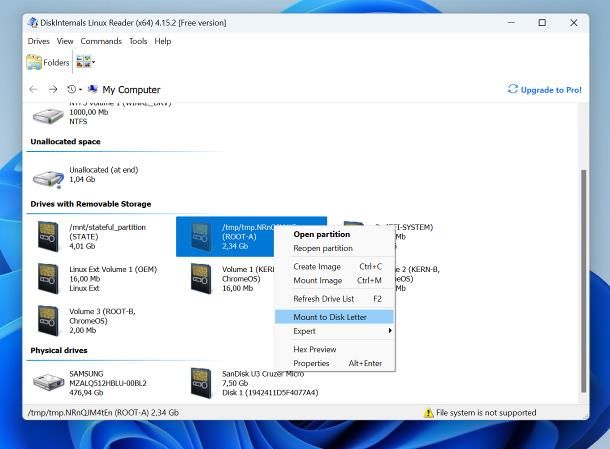610x449 pixels.
Task: Click the status bar path '/tmp/tmp.NRnQJM4tEn (ROOT-A)'
Action: pos(89,412)
